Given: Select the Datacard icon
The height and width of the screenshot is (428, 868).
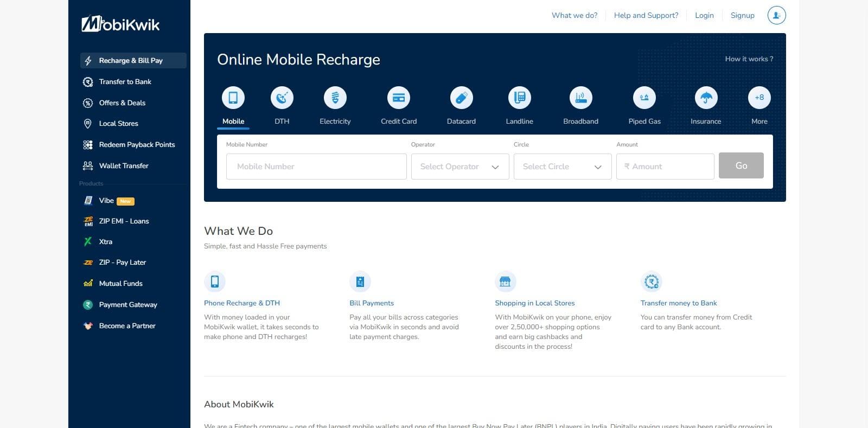Looking at the screenshot, I should coord(462,98).
